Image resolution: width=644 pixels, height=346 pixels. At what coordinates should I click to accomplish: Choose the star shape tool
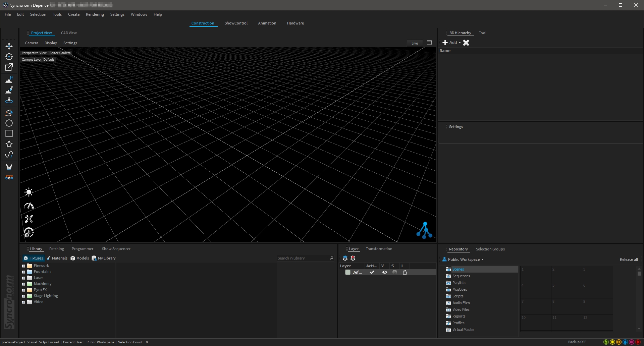tap(9, 144)
